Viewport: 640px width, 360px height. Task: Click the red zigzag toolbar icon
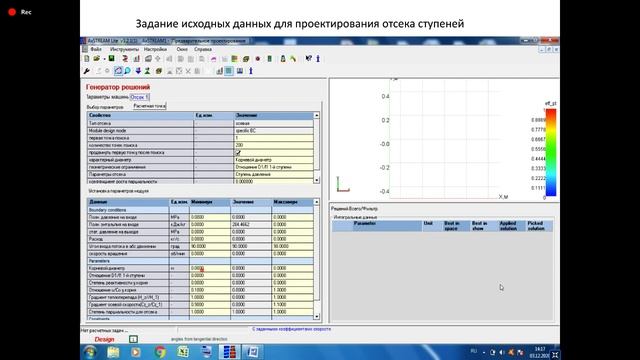tap(125, 59)
